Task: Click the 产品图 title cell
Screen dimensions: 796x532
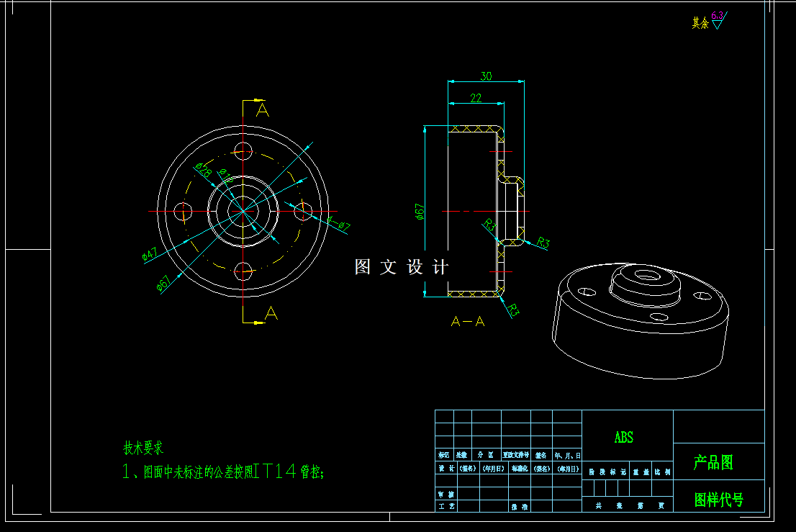Action: 719,462
